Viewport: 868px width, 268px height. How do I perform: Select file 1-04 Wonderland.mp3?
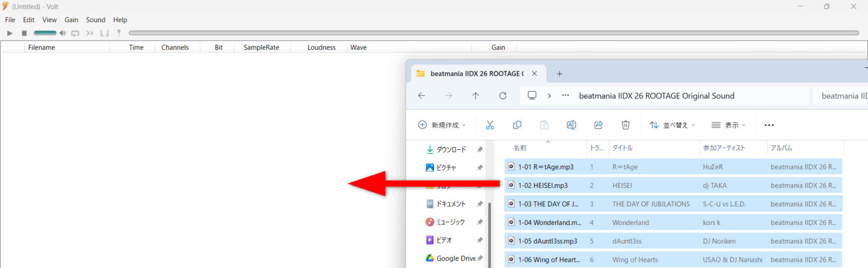549,223
